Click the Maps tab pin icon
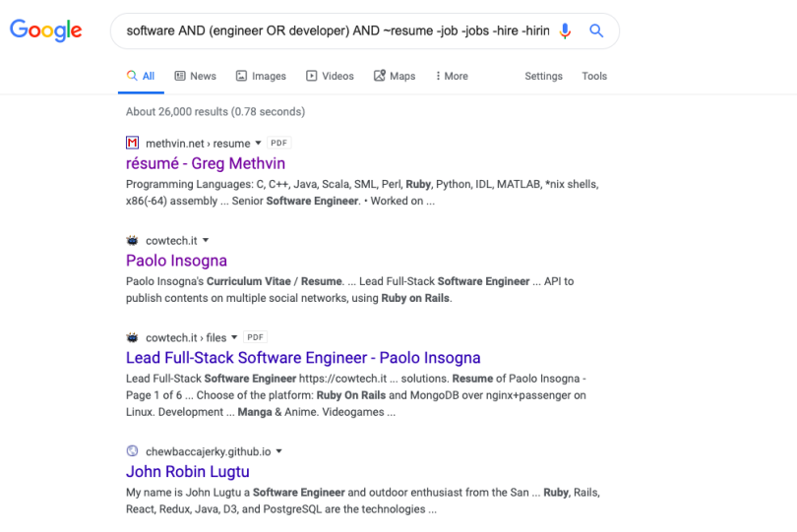The height and width of the screenshot is (532, 797). click(380, 75)
